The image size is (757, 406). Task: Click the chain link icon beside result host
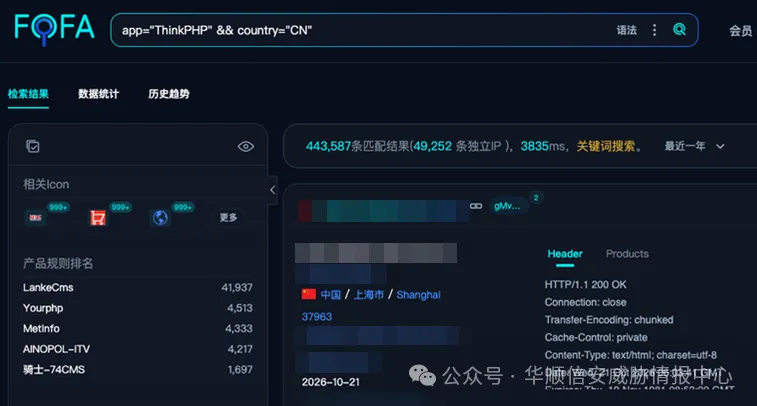476,206
